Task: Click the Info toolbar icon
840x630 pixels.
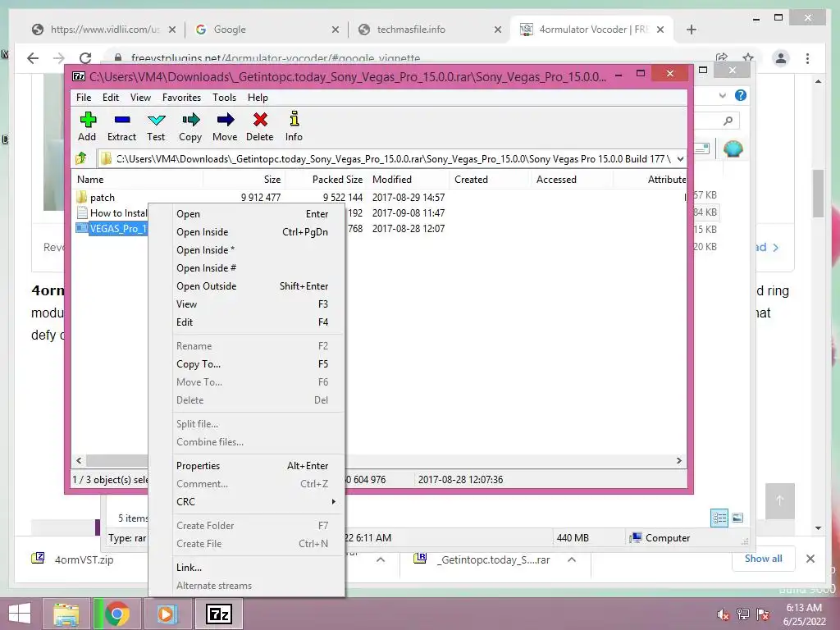Action: (294, 120)
